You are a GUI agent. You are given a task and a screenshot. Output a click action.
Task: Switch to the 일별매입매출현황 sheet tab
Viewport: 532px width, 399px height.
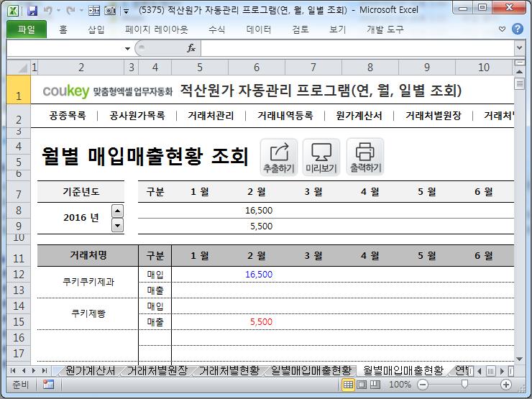pos(311,370)
